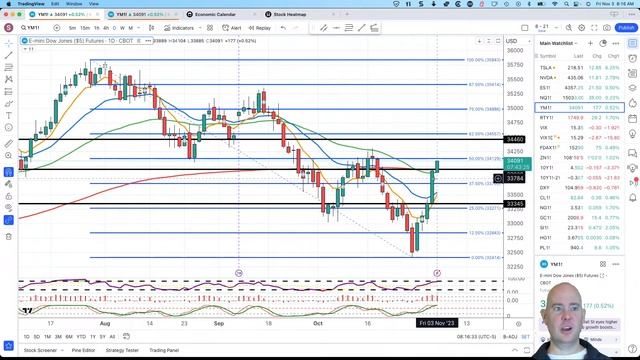Open the Main Watchlist dropdown
This screenshot has width=640, height=360.
click(558, 43)
